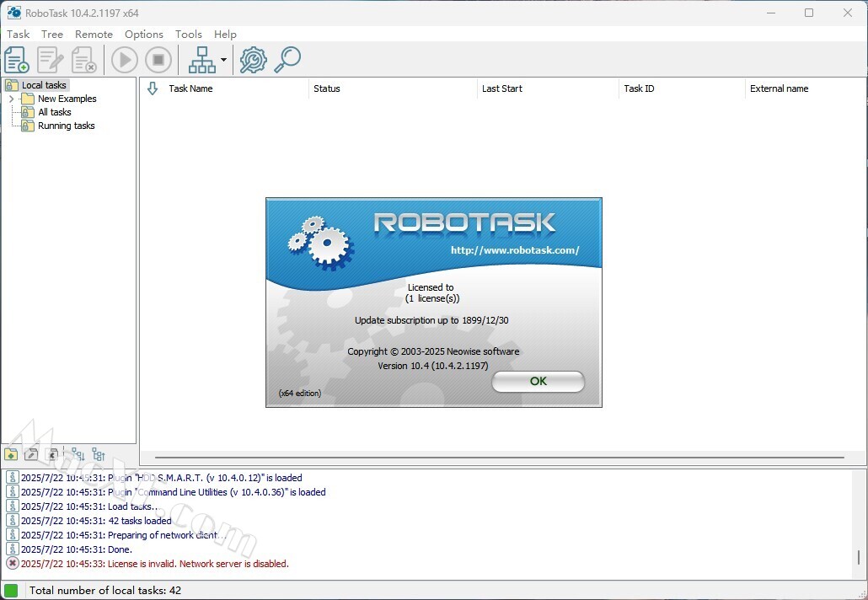Click the '(x64 edition)' label in dialog
Viewport: 868px width, 600px height.
[299, 394]
